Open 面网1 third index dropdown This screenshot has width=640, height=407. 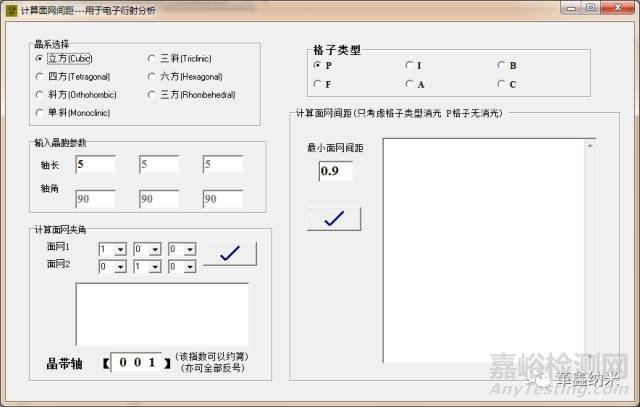coord(190,249)
